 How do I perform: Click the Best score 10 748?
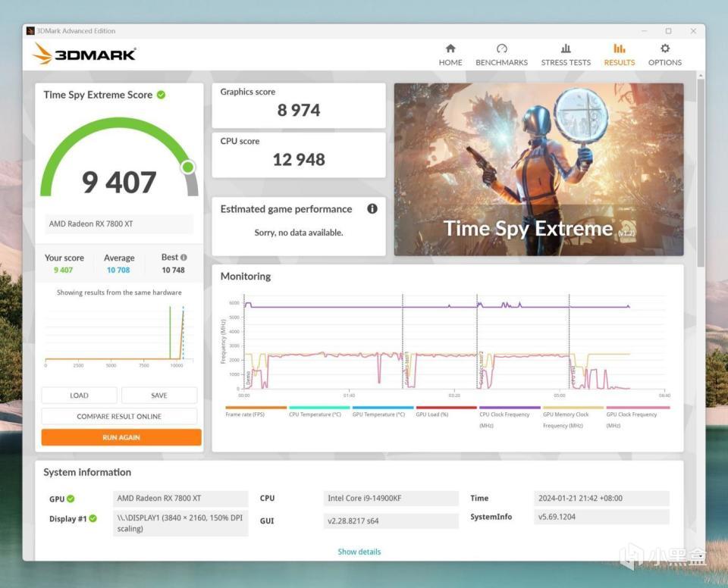click(x=173, y=270)
